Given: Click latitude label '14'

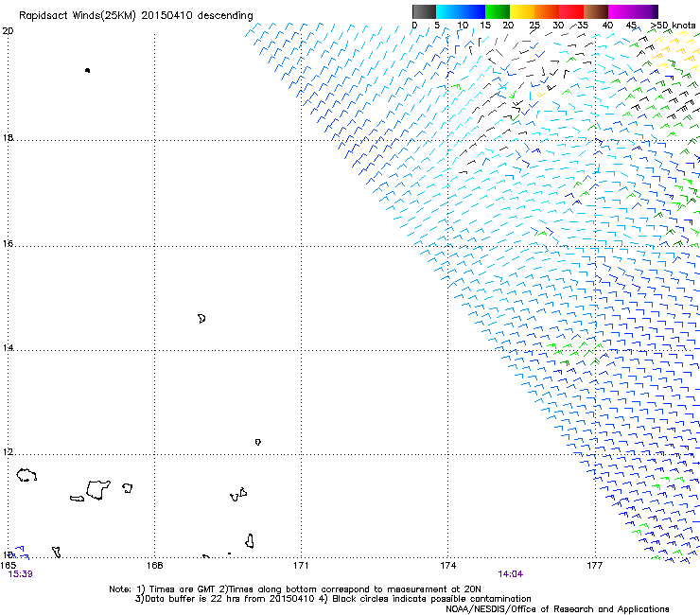Looking at the screenshot, I should (x=8, y=347).
